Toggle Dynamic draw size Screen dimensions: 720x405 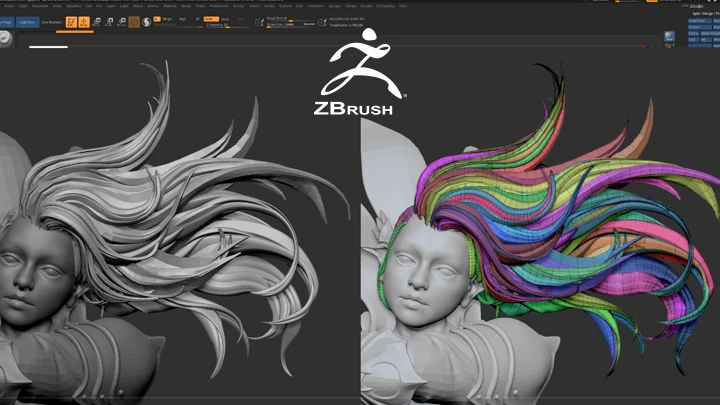[309, 24]
